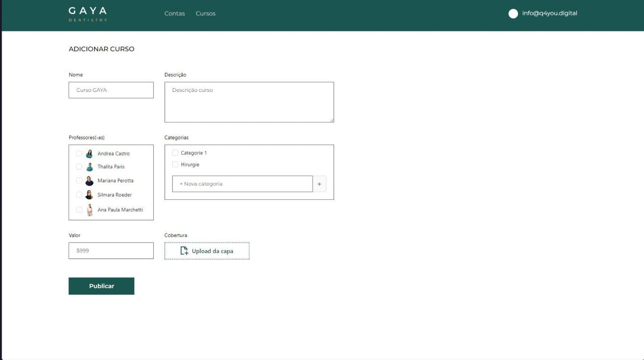
Task: Open the Contas menu item
Action: (174, 14)
